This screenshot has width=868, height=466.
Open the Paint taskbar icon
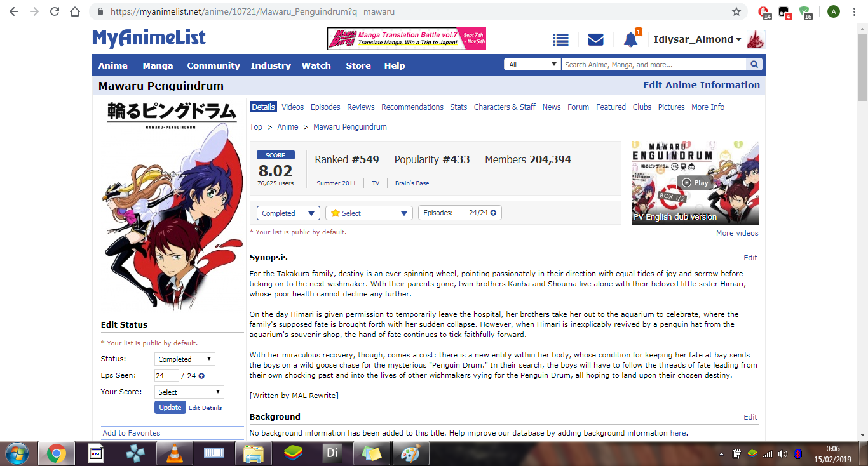(x=411, y=453)
